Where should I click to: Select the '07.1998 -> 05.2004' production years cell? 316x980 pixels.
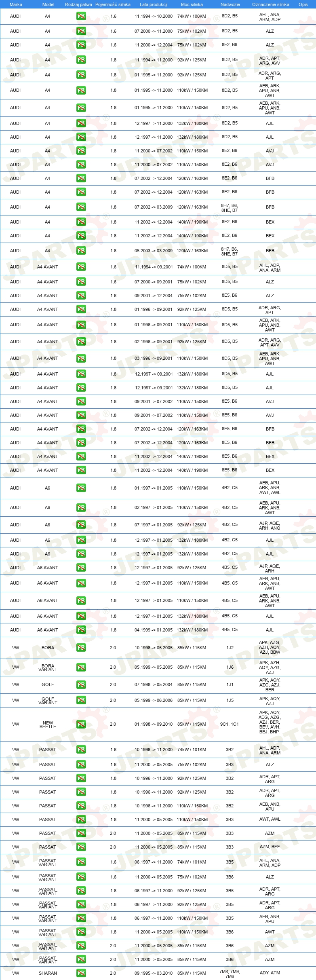[x=154, y=684]
